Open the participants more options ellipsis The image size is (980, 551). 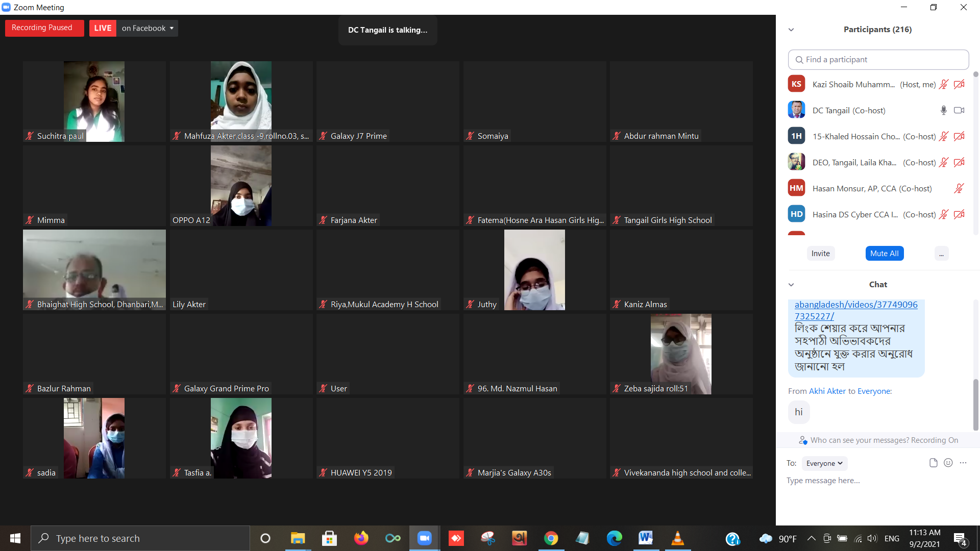pyautogui.click(x=941, y=254)
